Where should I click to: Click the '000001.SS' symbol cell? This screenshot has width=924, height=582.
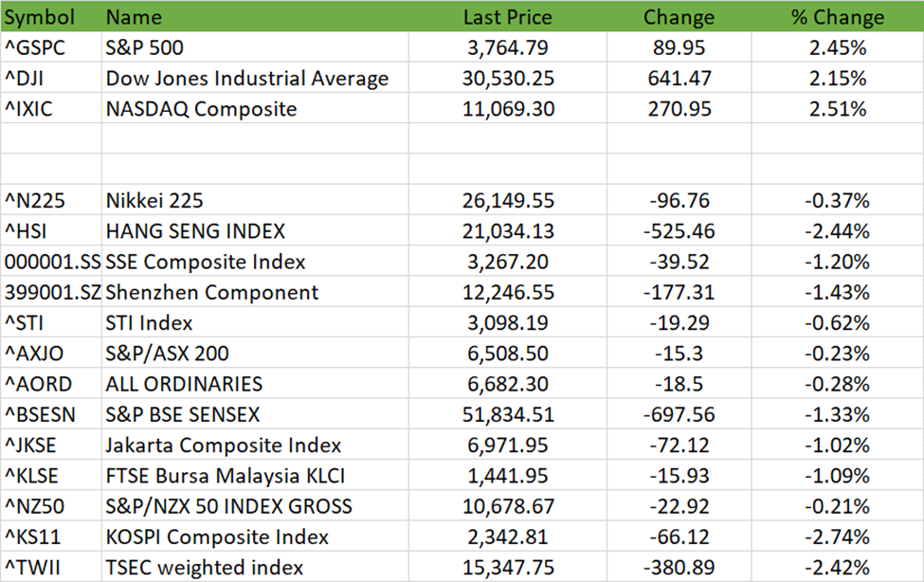click(x=51, y=262)
